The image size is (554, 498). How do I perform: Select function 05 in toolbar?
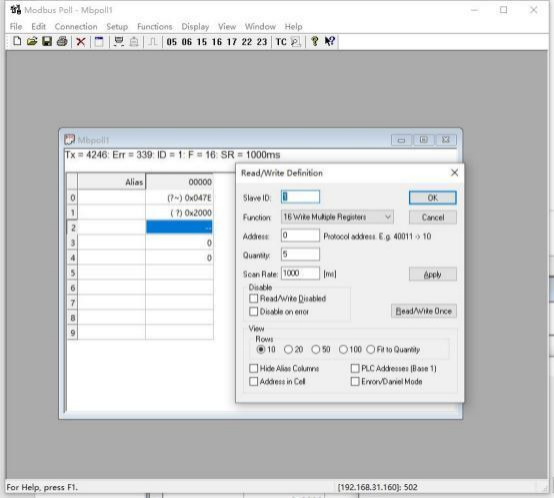click(x=172, y=42)
